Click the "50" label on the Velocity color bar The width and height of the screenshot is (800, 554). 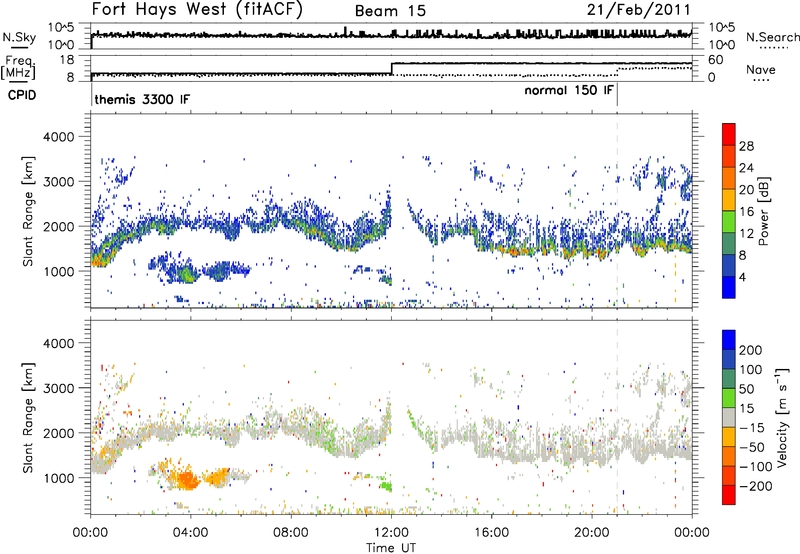(746, 389)
